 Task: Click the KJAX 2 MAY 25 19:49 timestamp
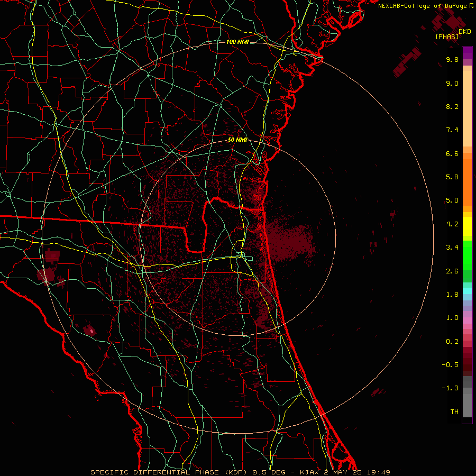[345, 472]
